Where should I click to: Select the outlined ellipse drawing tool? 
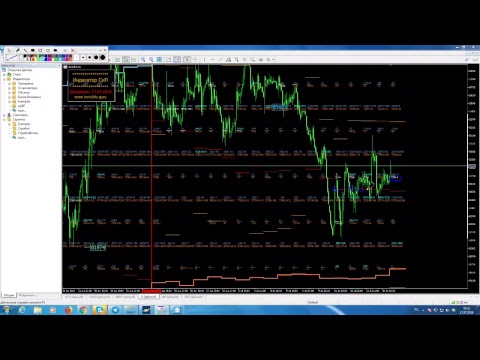[48, 50]
